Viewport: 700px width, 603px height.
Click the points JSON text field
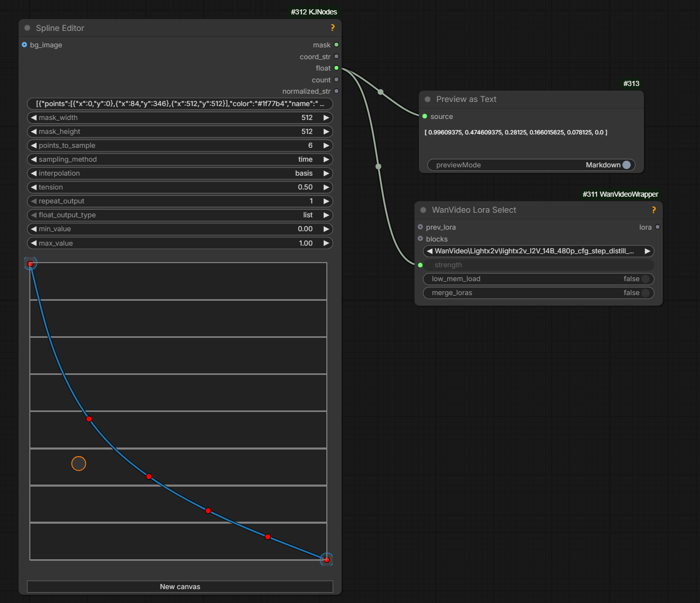pos(180,104)
